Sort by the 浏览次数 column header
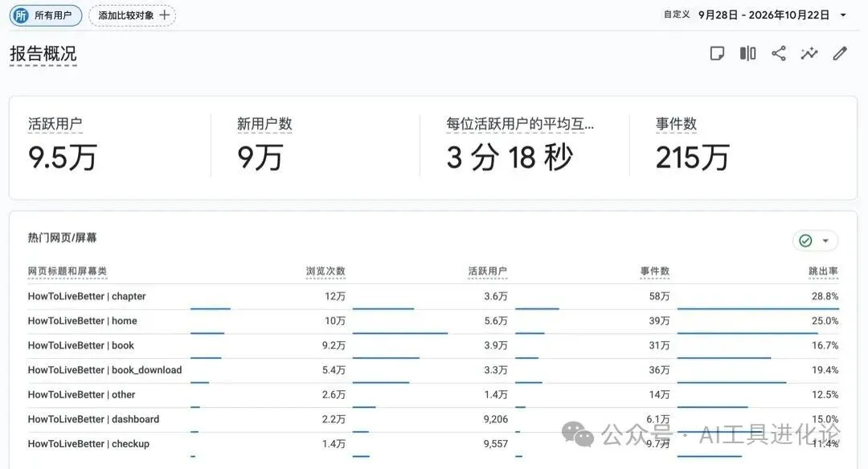 325,271
